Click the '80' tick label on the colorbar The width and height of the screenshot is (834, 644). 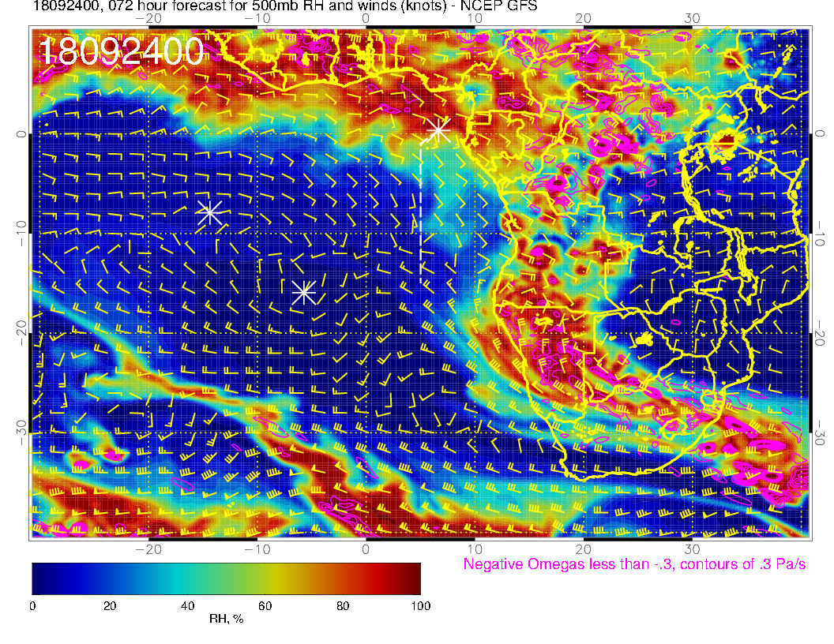(x=343, y=606)
